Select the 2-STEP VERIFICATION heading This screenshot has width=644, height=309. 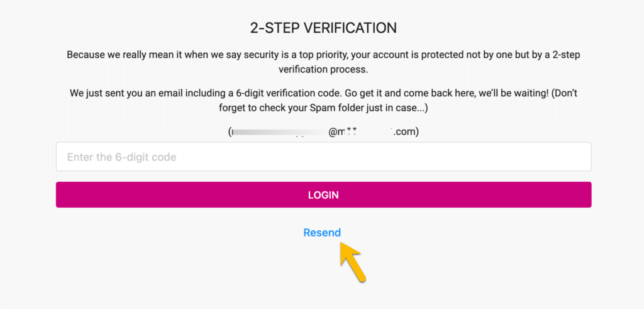tap(324, 28)
